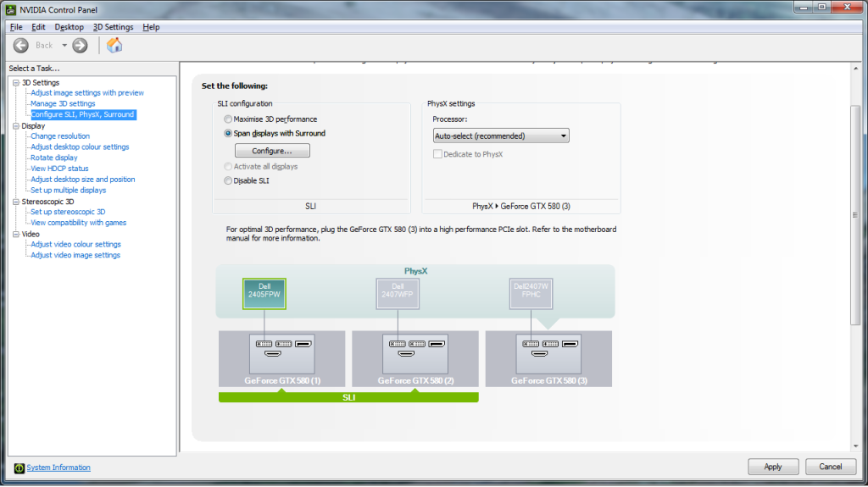The image size is (868, 487).
Task: Open the Help menu
Action: (151, 27)
